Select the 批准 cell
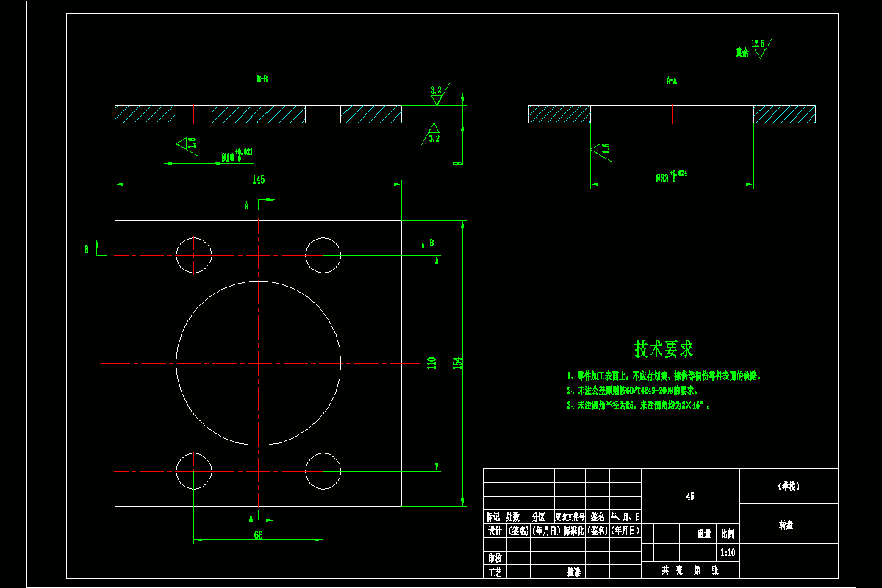The width and height of the screenshot is (882, 588). (x=573, y=572)
